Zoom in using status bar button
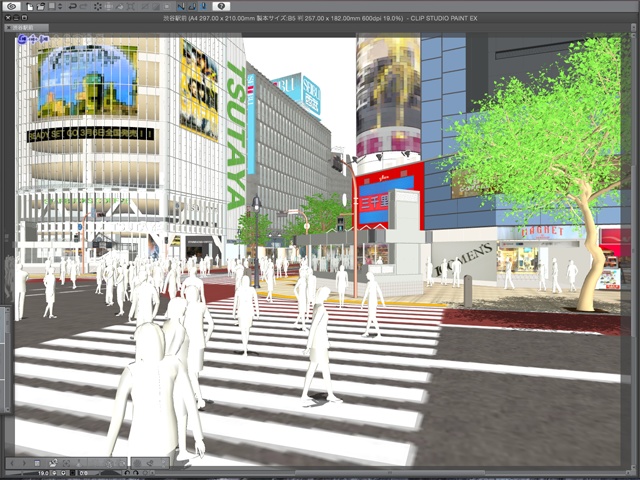The image size is (640, 480). point(63,473)
